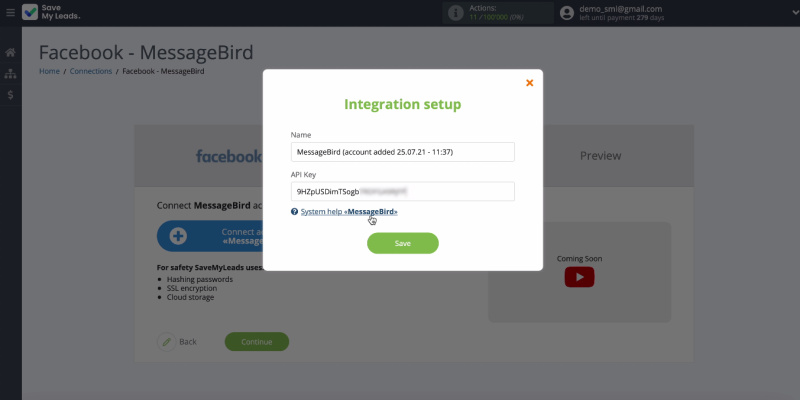Image resolution: width=800 pixels, height=400 pixels.
Task: Click the Back link
Action: tap(188, 342)
